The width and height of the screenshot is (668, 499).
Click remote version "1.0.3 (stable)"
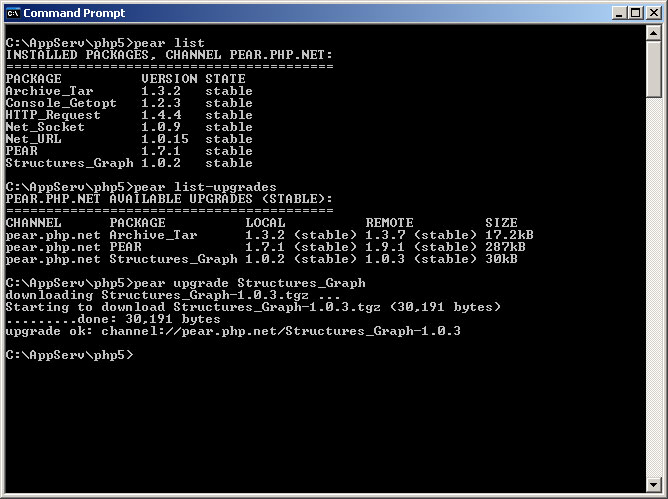[421, 259]
